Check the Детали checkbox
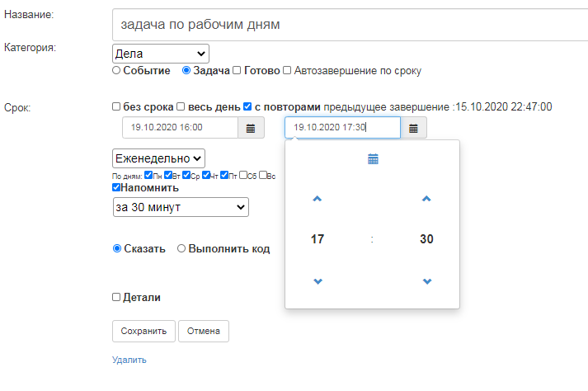Image resolution: width=588 pixels, height=391 pixels. (x=116, y=297)
